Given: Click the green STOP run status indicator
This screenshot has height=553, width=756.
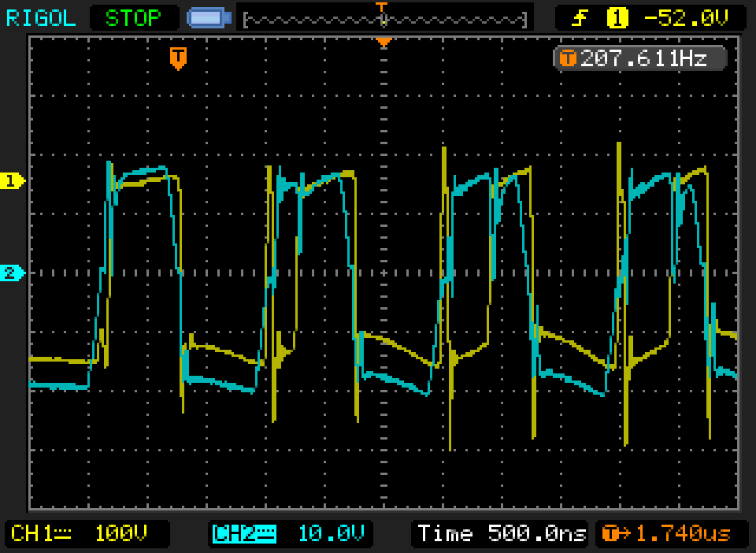Looking at the screenshot, I should click(x=133, y=17).
